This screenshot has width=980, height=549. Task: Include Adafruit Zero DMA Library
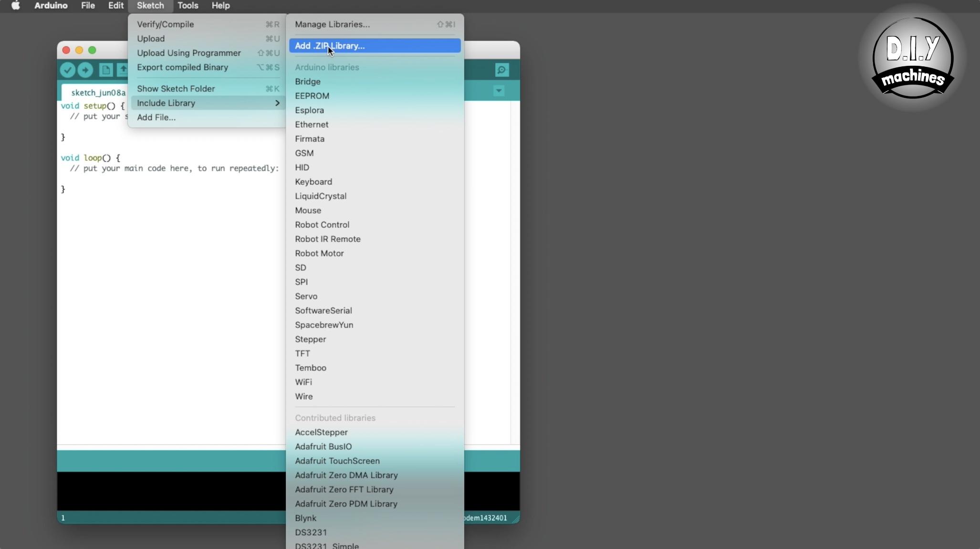tap(375, 475)
